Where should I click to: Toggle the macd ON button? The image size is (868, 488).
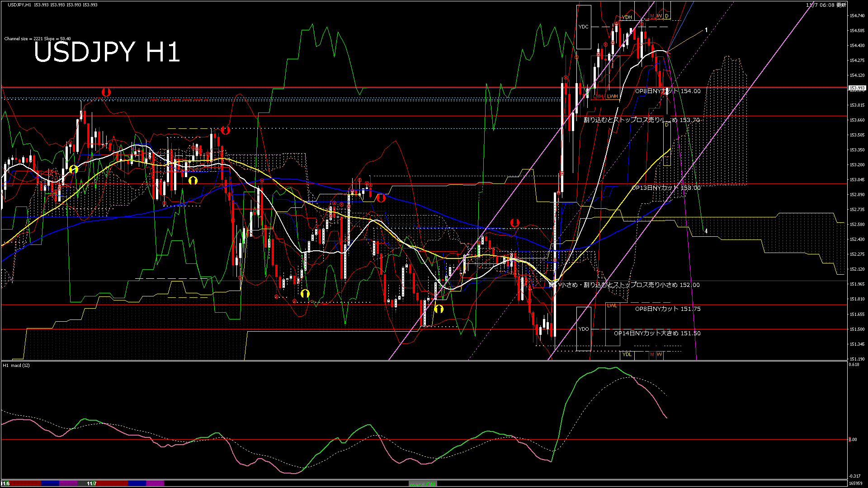[423, 484]
